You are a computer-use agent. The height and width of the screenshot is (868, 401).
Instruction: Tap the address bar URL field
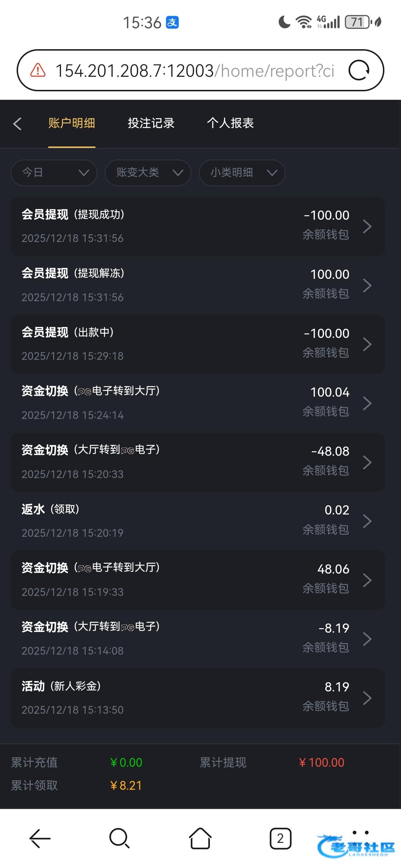(195, 70)
